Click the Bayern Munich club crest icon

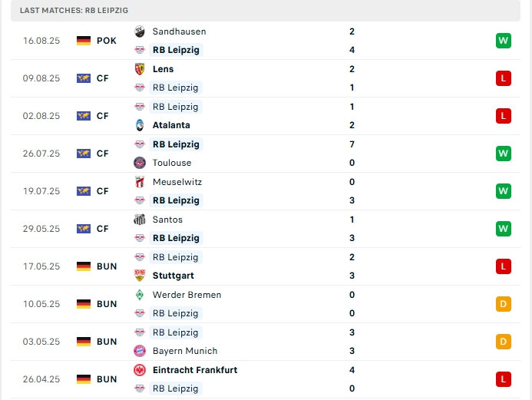[x=140, y=351]
